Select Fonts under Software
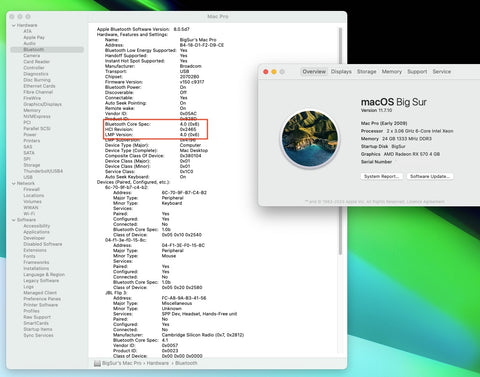This screenshot has height=377, width=480. coord(29,256)
